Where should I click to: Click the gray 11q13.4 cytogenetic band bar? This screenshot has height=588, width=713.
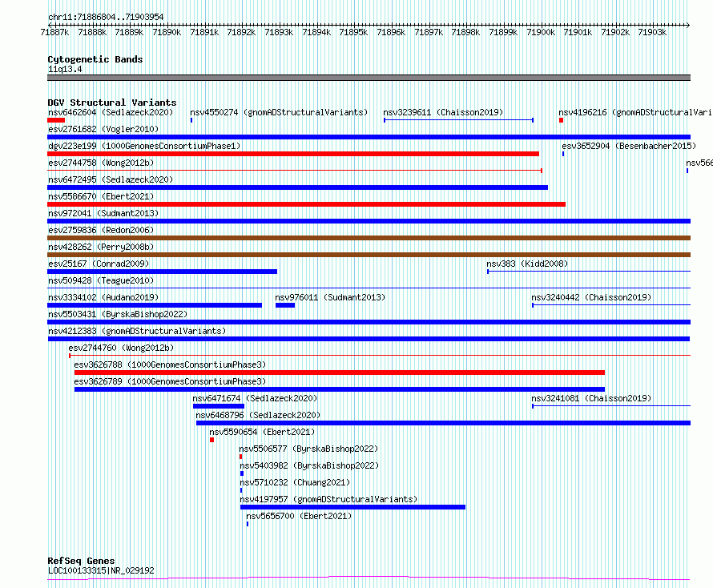(369, 78)
